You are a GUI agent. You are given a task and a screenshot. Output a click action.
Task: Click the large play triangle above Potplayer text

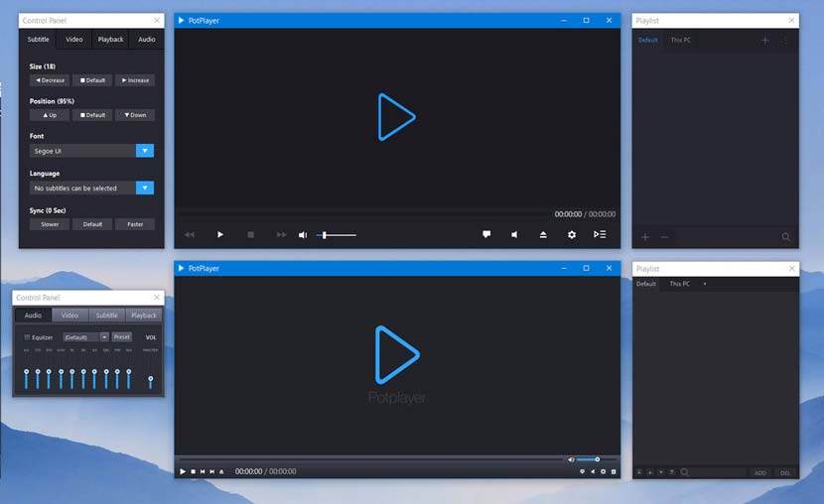pos(397,354)
